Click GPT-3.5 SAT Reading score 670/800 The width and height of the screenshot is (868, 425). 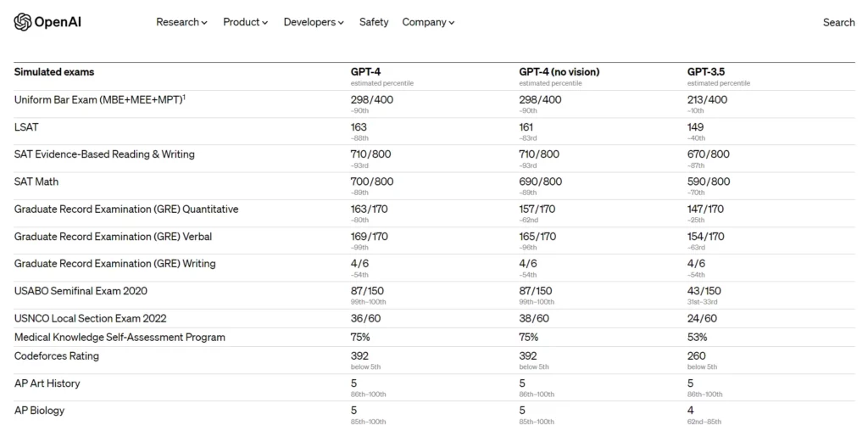(x=709, y=154)
